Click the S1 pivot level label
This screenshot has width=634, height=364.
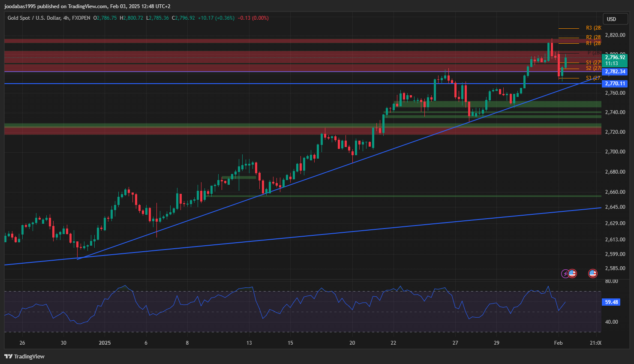click(593, 63)
